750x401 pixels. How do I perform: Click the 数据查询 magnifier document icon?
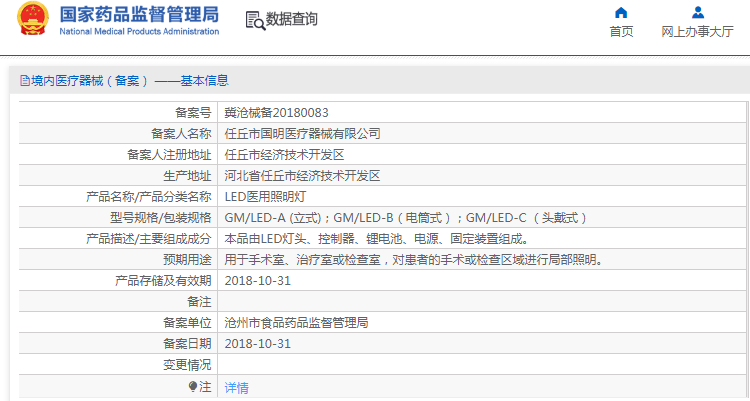(x=254, y=20)
